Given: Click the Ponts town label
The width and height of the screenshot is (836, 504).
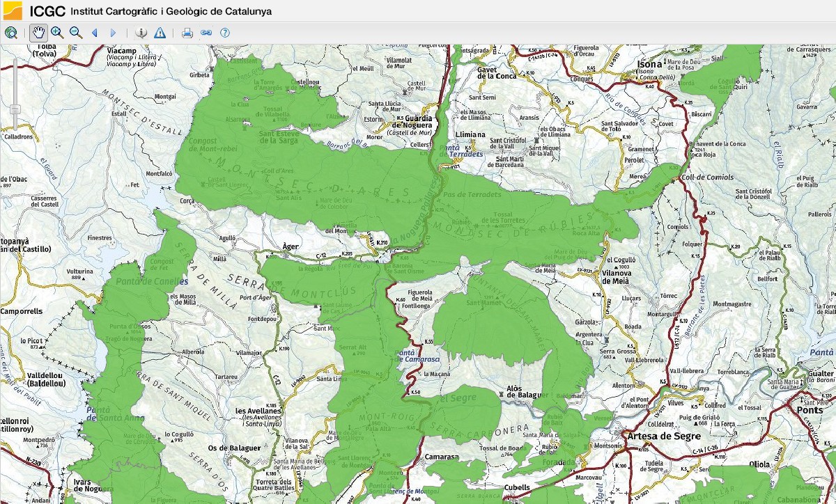Looking at the screenshot, I should coord(810,411).
